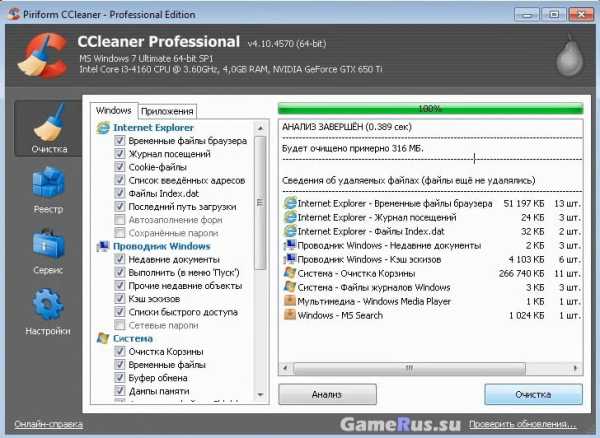Image resolution: width=600 pixels, height=438 pixels.
Task: Select the Internet Explorer category header
Action: pos(153,128)
